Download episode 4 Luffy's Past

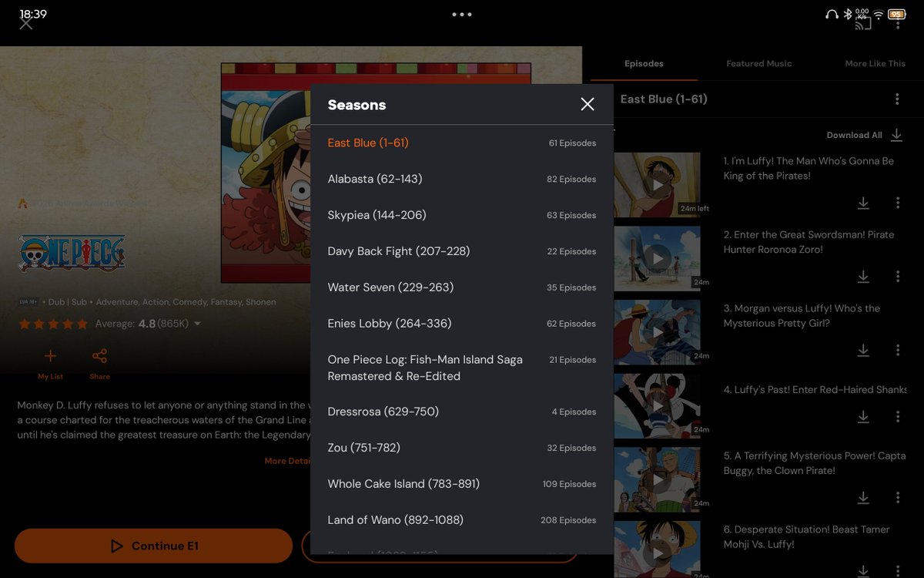pyautogui.click(x=863, y=416)
